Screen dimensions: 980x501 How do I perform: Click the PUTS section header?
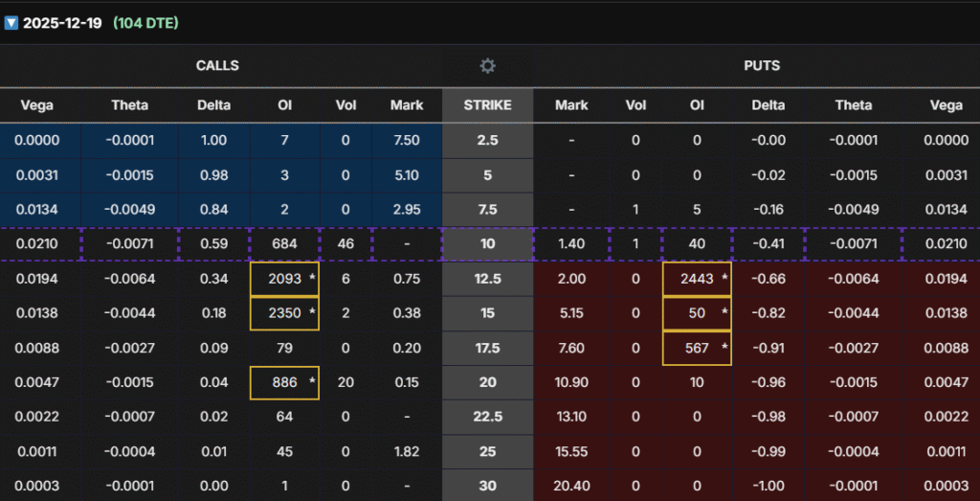pyautogui.click(x=760, y=66)
